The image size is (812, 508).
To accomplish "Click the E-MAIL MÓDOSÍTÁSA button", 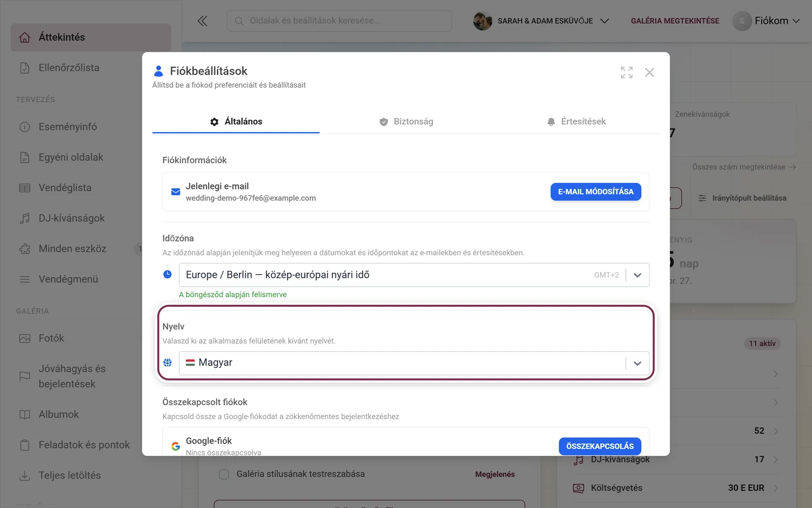I will coord(595,192).
